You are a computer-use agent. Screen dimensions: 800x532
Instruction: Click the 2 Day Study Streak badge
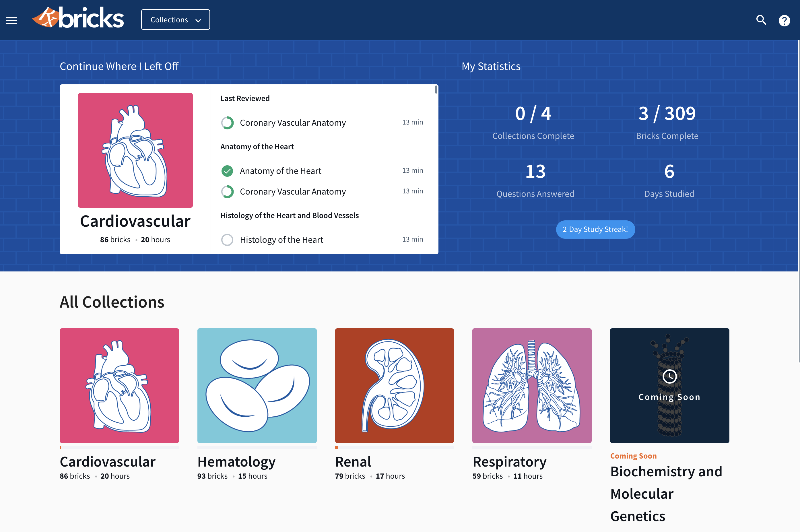click(x=595, y=229)
